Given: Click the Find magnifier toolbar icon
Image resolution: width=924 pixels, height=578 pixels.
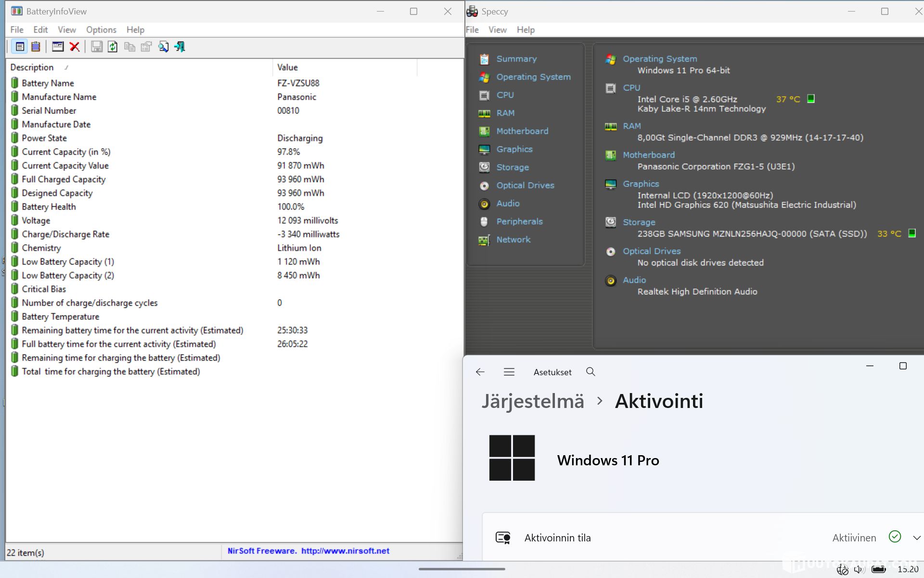Looking at the screenshot, I should [x=164, y=47].
